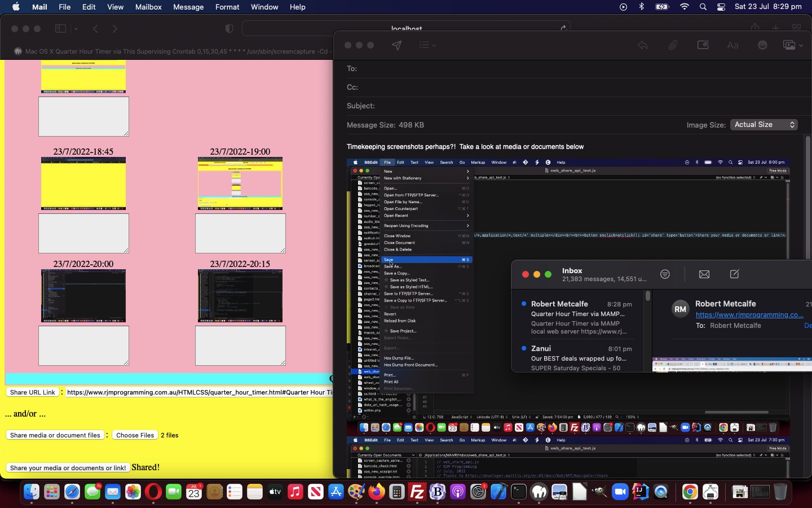
Task: Open the Message menu
Action: (x=188, y=7)
